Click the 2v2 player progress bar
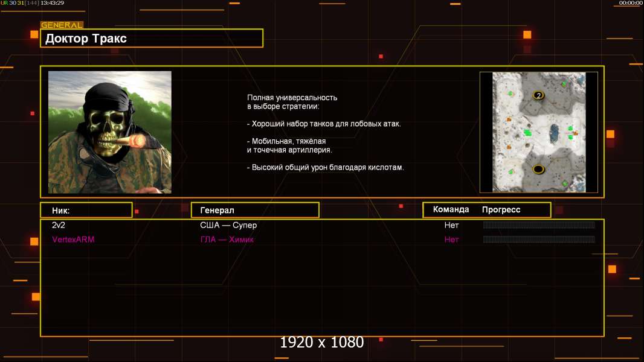The width and height of the screenshot is (644, 362). click(539, 224)
